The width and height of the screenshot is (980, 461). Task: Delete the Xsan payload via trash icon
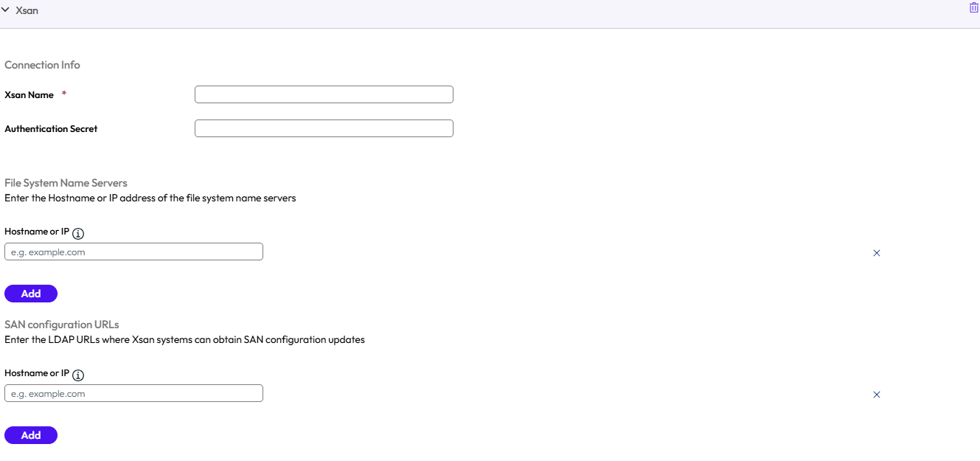[x=973, y=7]
